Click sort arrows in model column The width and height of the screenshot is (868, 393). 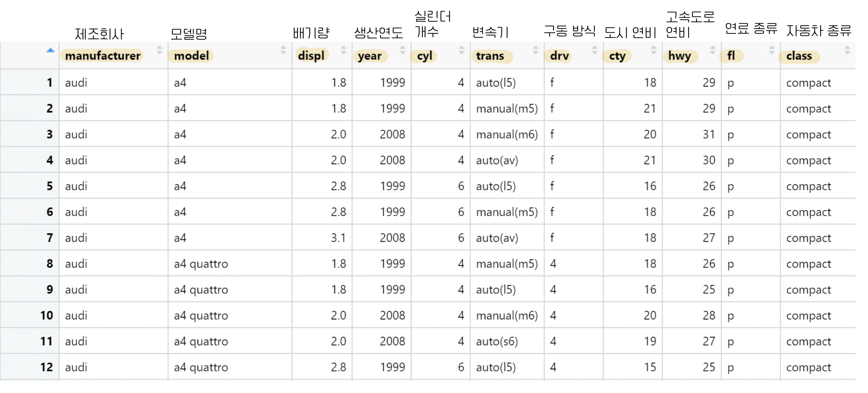pos(283,51)
